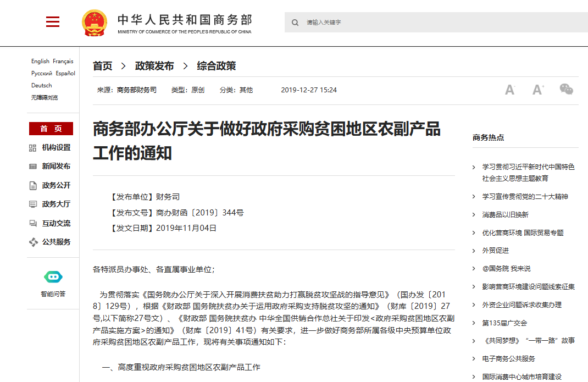Go to 首页 in the breadcrumb
The image size is (588, 382).
(102, 65)
